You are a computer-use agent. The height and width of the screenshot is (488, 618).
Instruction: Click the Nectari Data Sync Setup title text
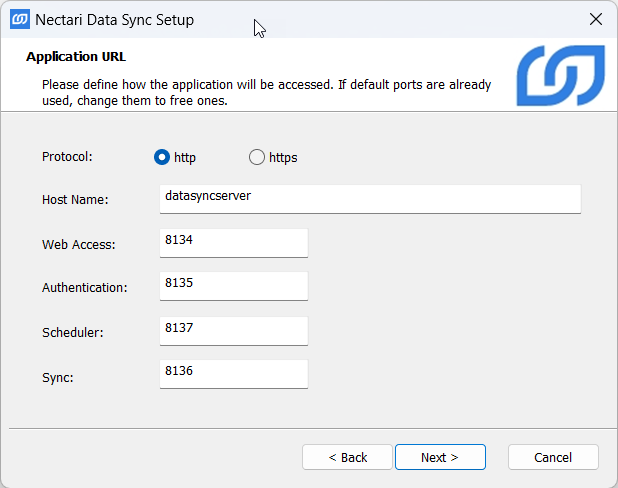(115, 20)
